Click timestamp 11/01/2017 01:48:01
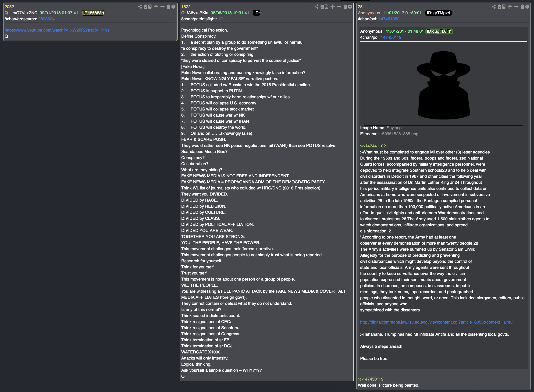 (405, 31)
